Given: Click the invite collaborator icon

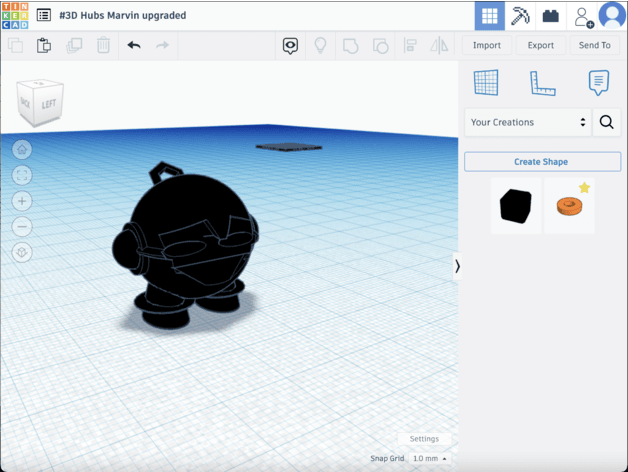Looking at the screenshot, I should 583,18.
